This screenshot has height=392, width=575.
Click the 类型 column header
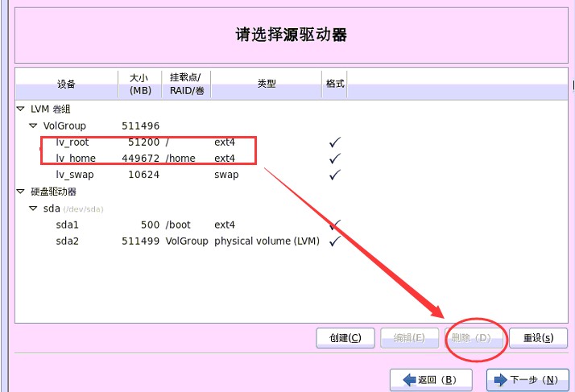click(267, 84)
